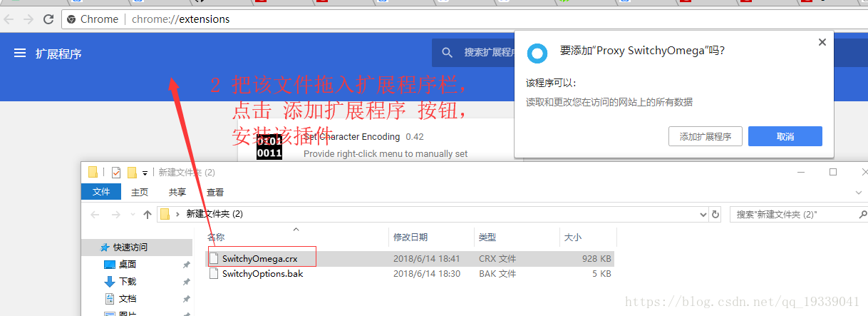Click the Chrome address bar URL
The height and width of the screenshot is (316, 868).
pos(181,19)
